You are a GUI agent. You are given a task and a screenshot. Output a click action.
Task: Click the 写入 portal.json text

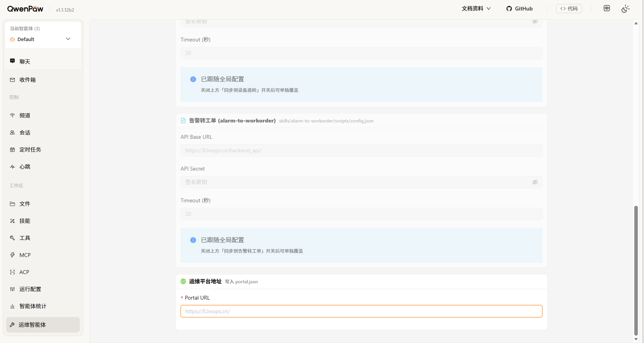[241, 282]
